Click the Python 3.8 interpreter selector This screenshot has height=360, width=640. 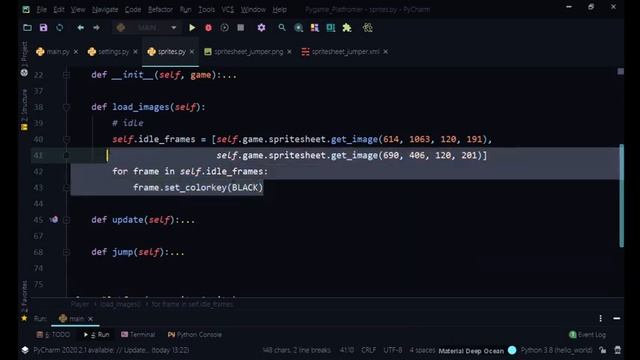pos(556,350)
